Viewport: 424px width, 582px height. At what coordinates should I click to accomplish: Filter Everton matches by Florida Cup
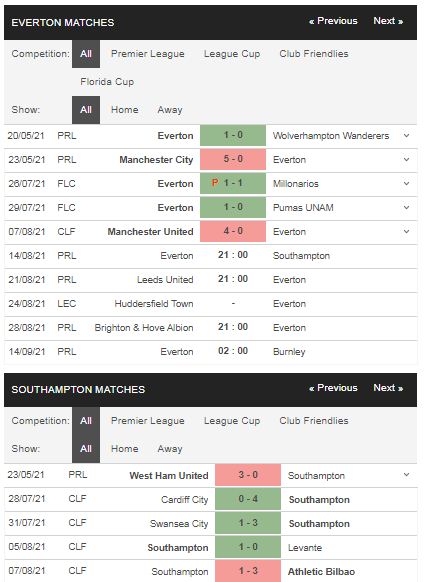click(107, 82)
